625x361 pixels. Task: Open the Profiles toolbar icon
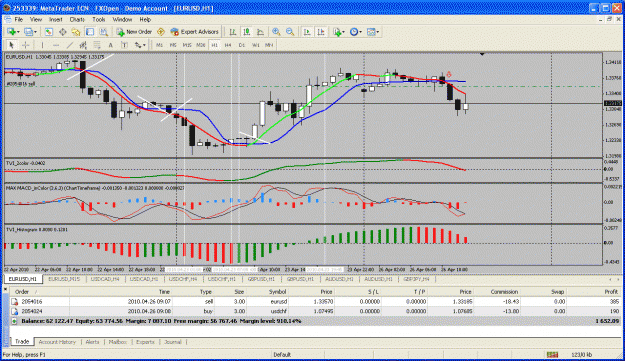point(28,32)
